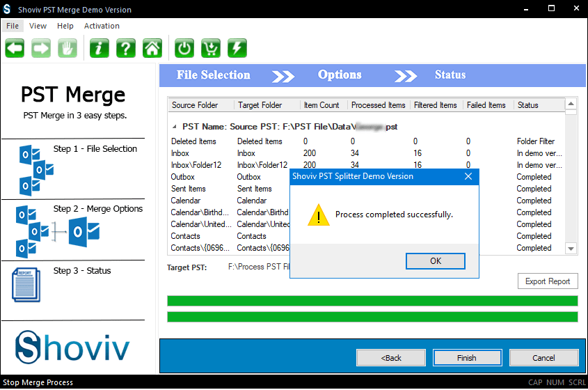Collapse the PST Name source group
This screenshot has height=390, width=588.
[175, 127]
